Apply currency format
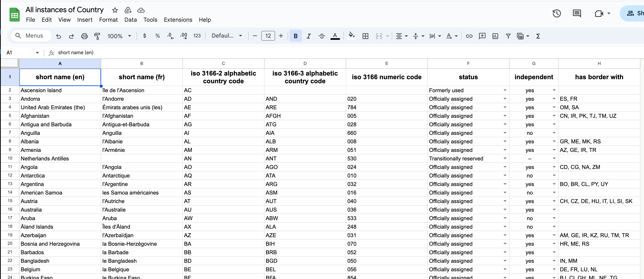 click(x=144, y=36)
